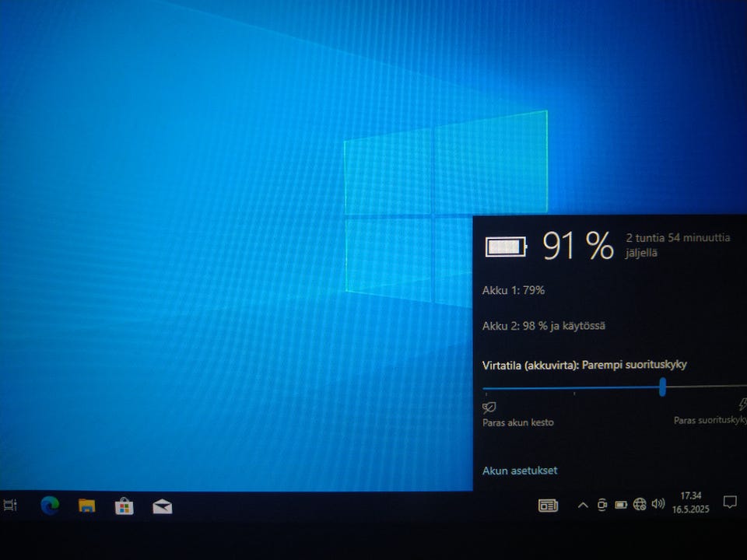Click the Paras akun kesto leaf icon
747x560 pixels.
click(x=489, y=407)
